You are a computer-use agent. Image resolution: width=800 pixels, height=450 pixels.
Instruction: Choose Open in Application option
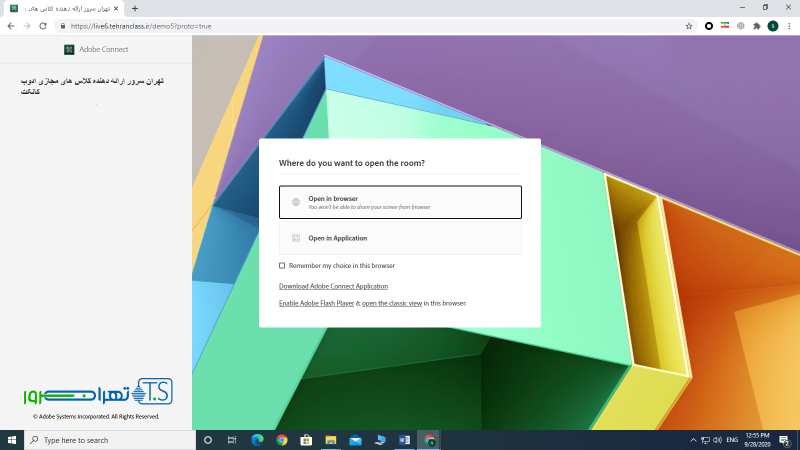point(400,238)
